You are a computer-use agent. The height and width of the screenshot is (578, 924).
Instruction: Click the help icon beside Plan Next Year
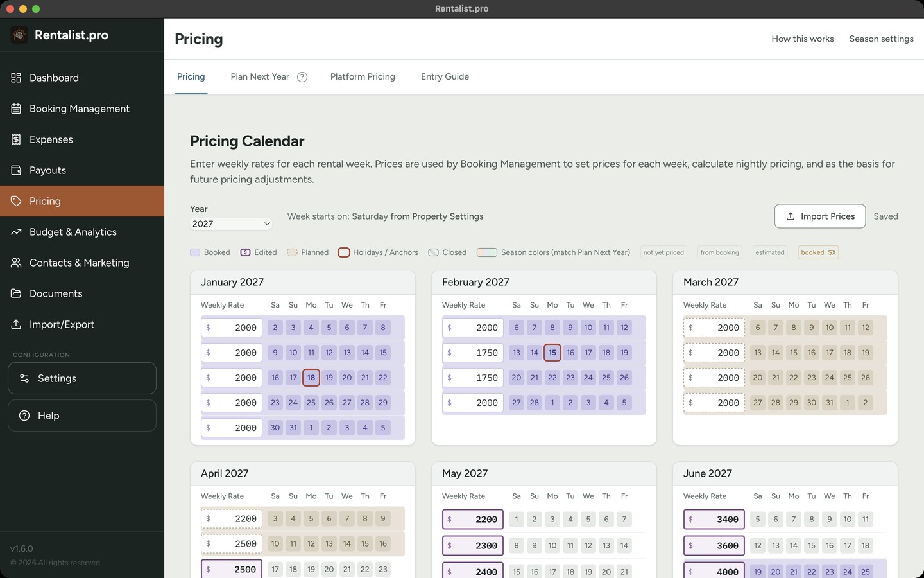point(302,77)
